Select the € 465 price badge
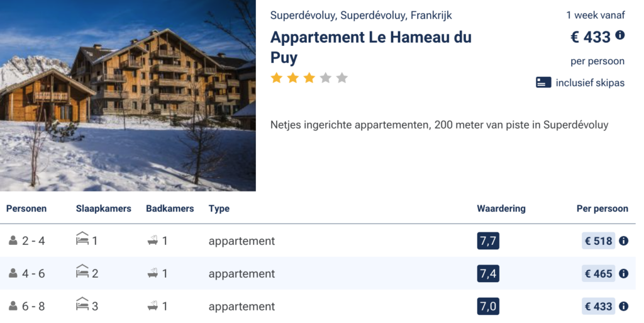The image size is (644, 323). coord(598,273)
